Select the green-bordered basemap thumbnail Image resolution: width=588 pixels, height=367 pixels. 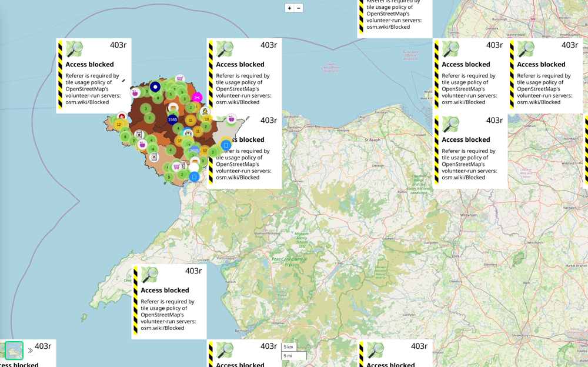click(x=14, y=351)
